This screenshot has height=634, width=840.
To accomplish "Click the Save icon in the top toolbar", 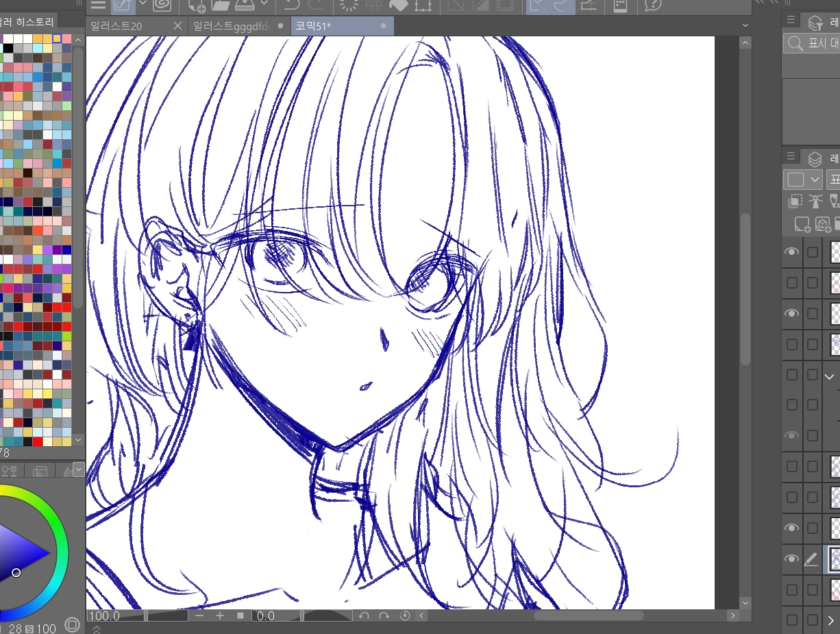I will [x=245, y=5].
